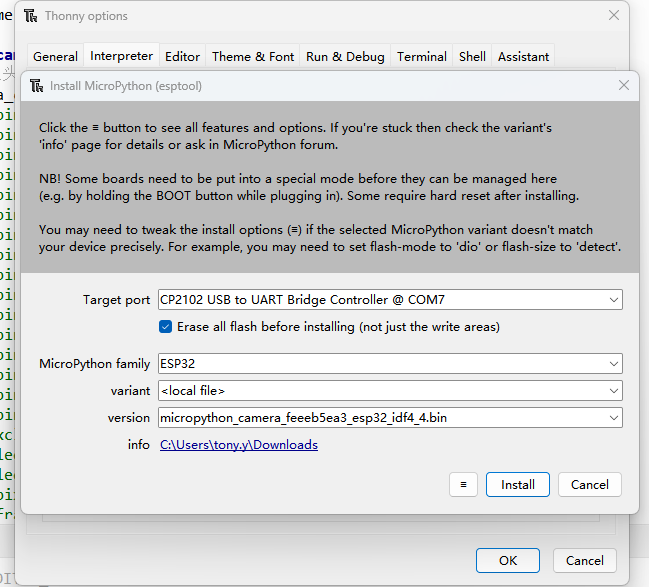The image size is (649, 587).
Task: Click Cancel in Thonny options window
Action: pos(584,561)
